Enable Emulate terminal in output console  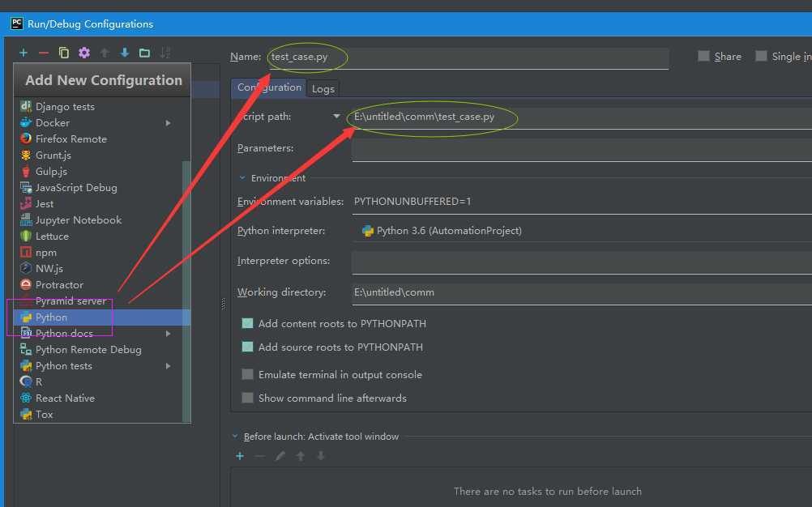coord(247,374)
